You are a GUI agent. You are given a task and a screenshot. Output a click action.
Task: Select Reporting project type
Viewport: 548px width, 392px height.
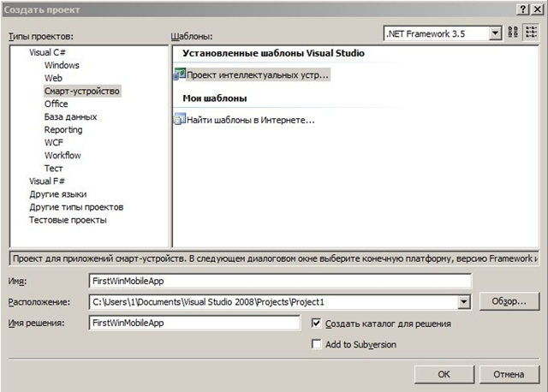coord(63,129)
